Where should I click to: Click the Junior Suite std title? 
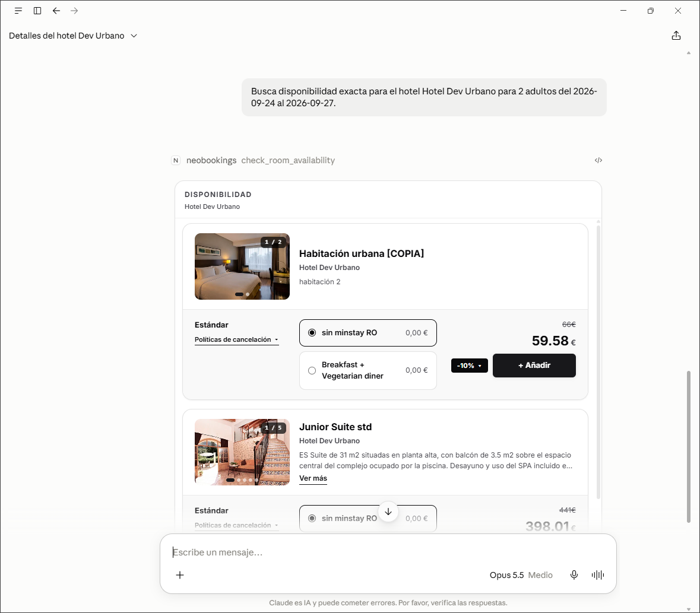tap(335, 427)
